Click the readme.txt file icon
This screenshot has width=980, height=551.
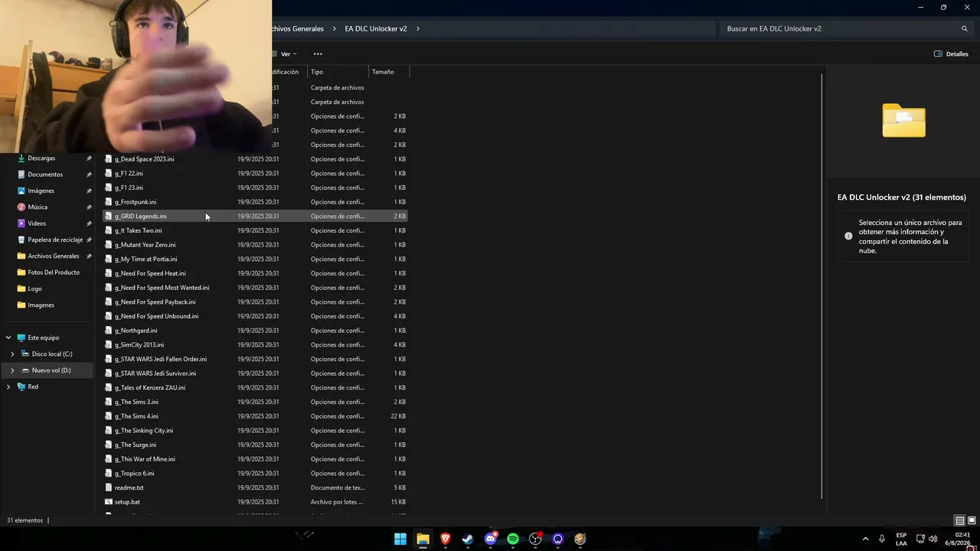109,487
